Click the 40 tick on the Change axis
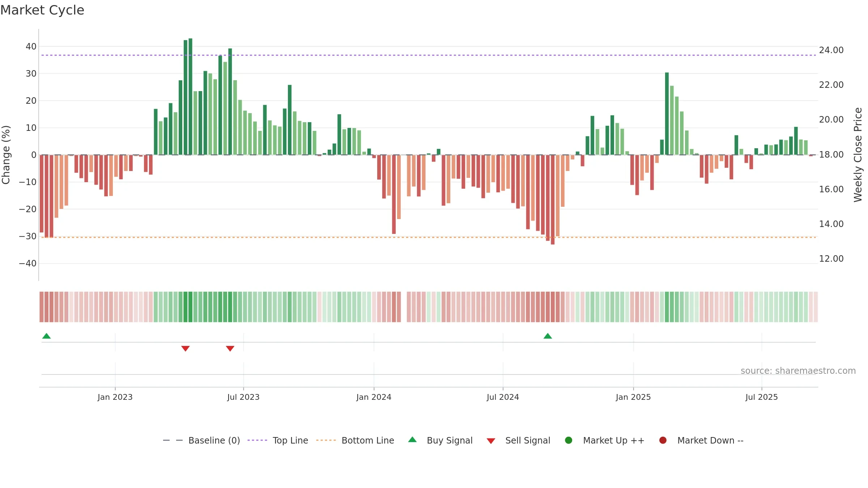This screenshot has height=488, width=868. pyautogui.click(x=31, y=46)
